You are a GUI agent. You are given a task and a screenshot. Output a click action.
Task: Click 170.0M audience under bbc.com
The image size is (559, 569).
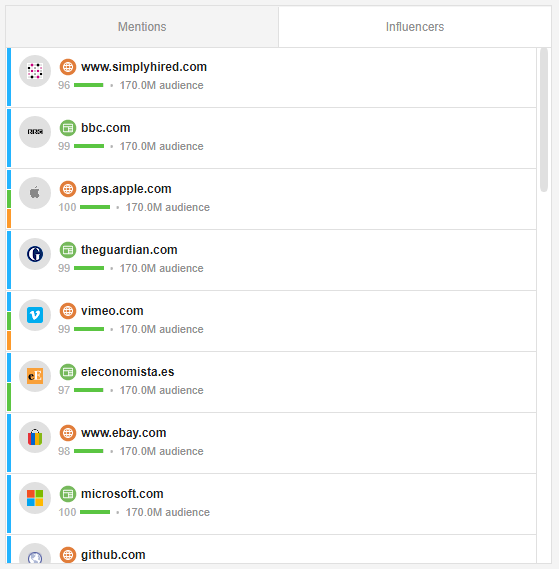pyautogui.click(x=162, y=146)
